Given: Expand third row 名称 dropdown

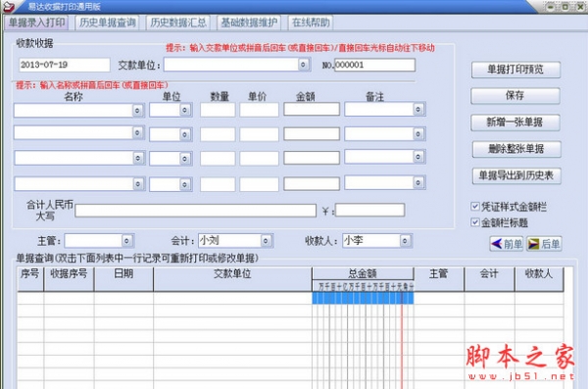Looking at the screenshot, I should (x=137, y=159).
